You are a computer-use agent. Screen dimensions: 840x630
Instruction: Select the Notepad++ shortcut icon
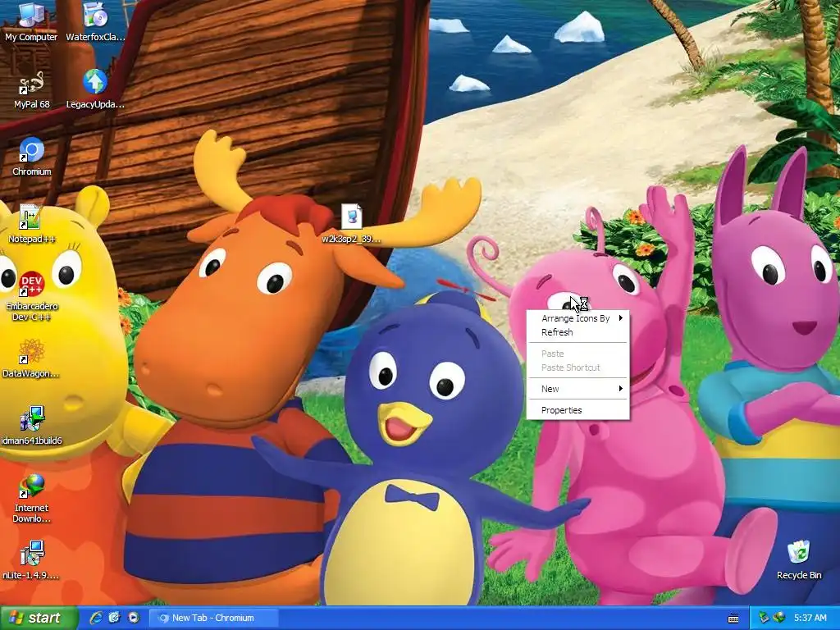point(31,224)
